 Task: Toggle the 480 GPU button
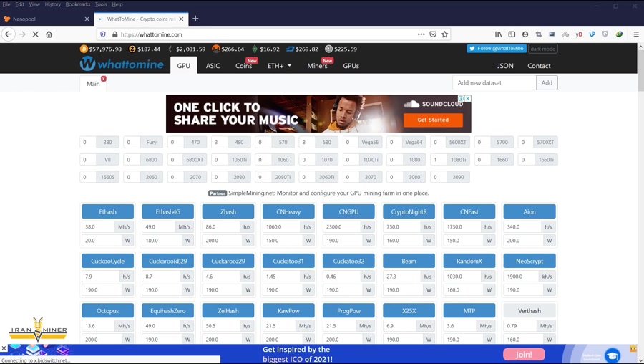(x=239, y=142)
